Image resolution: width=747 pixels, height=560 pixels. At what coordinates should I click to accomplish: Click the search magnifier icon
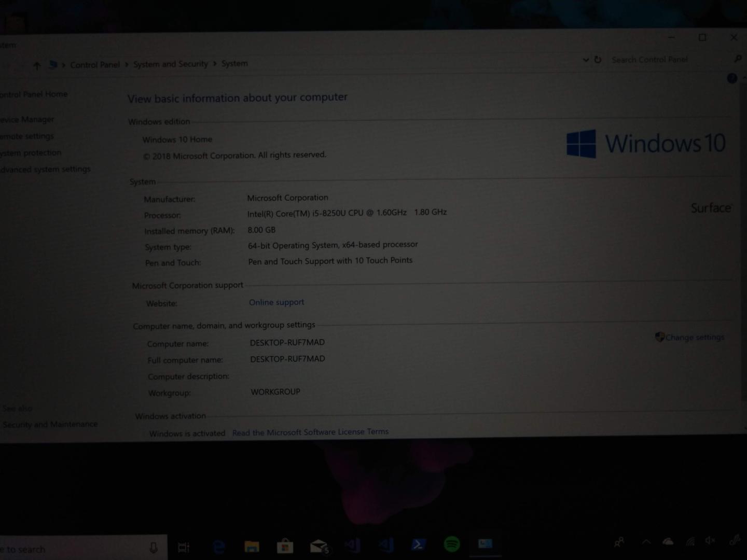point(738,59)
